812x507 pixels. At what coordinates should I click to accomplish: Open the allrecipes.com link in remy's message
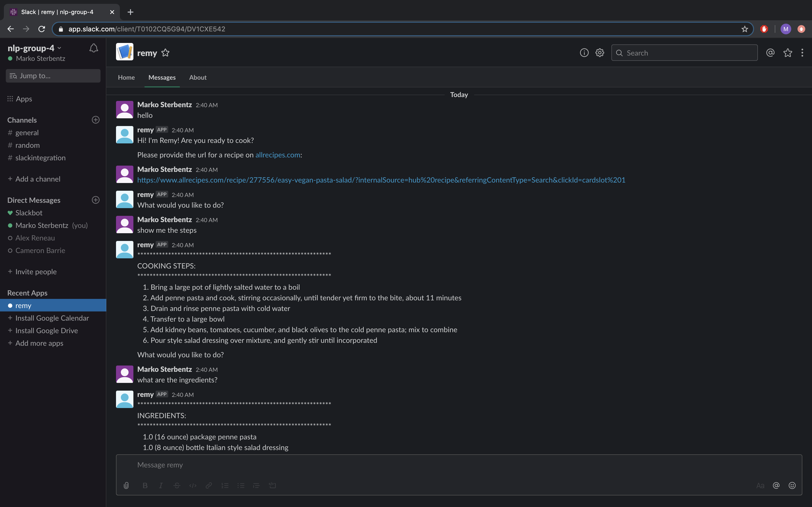click(x=277, y=155)
